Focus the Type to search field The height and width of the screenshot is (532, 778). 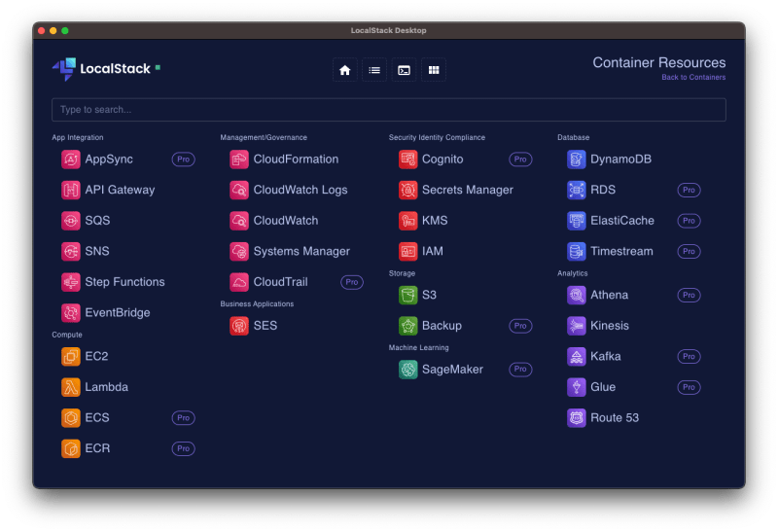click(388, 110)
